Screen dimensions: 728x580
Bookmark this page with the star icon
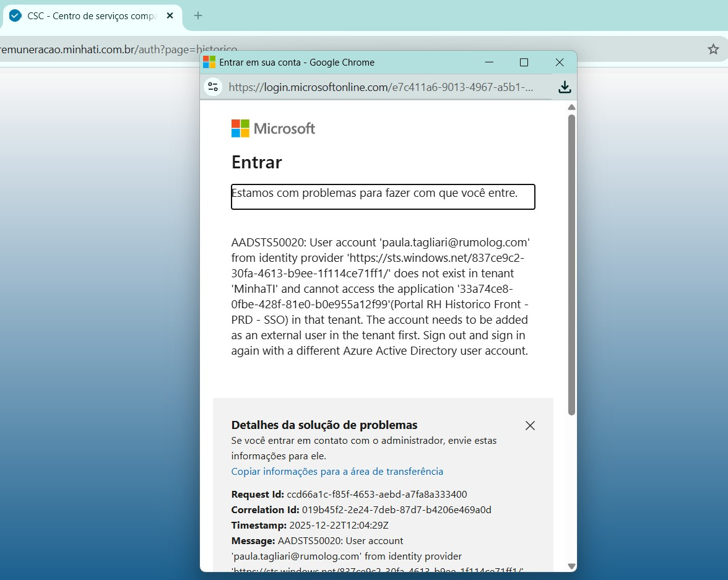click(713, 50)
